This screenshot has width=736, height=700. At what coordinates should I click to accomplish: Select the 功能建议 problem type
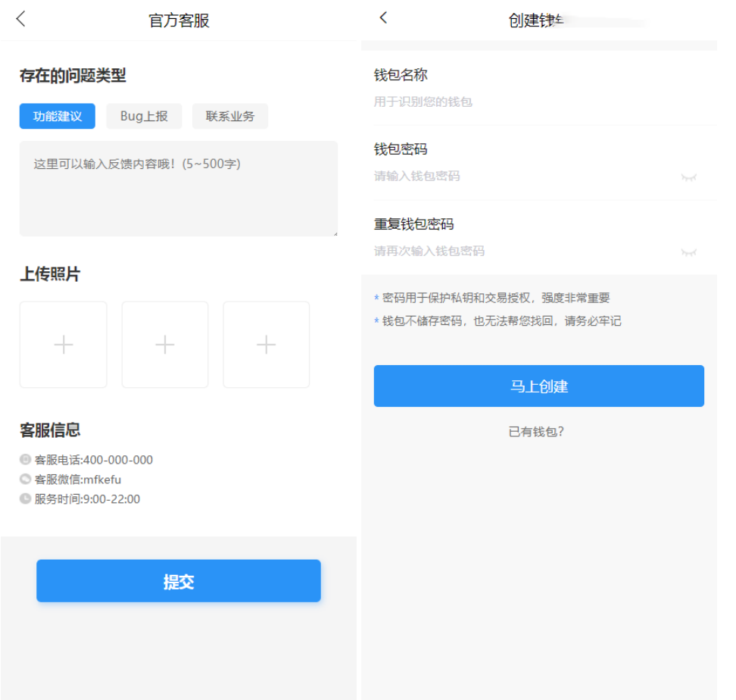click(58, 117)
